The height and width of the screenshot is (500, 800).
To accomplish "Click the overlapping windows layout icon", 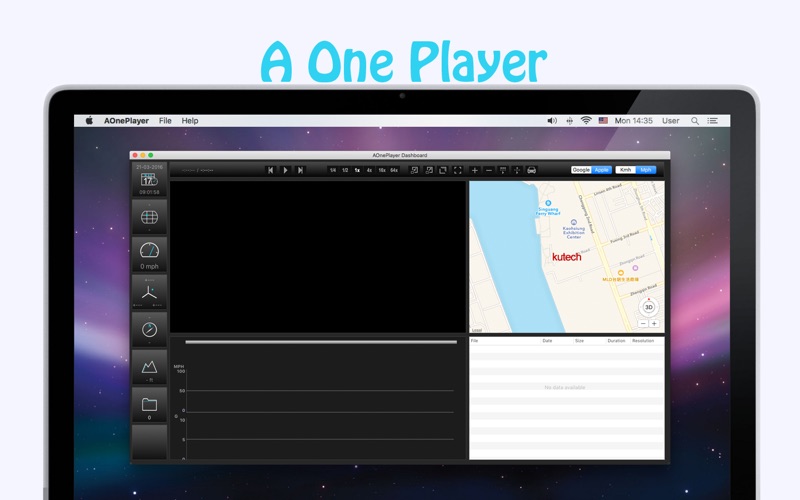I will point(443,170).
